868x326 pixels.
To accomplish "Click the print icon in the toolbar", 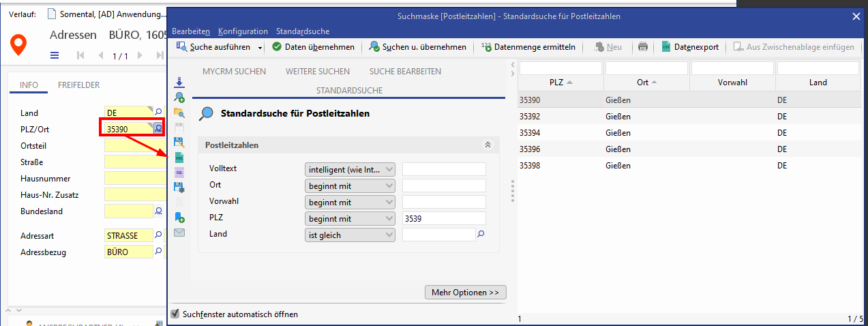I will [642, 47].
